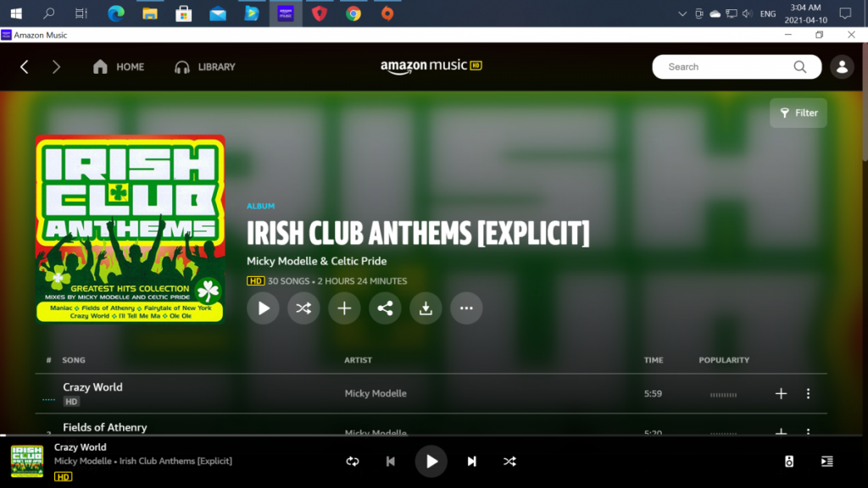Open the Mail app from taskbar
Viewport: 868px width, 488px height.
[x=218, y=14]
